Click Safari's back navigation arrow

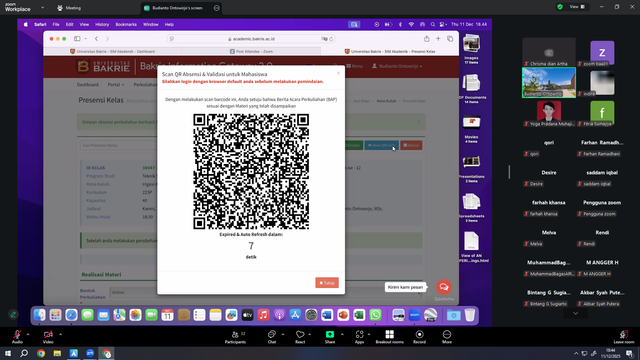[97, 39]
